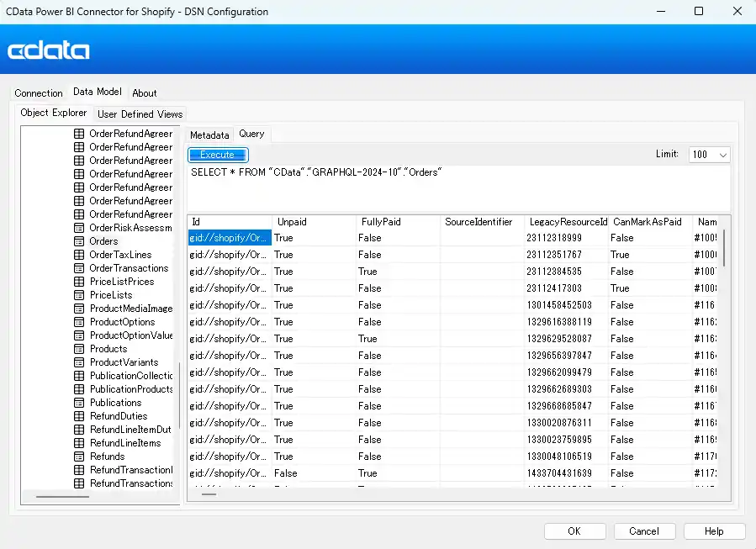Click the Cancel button

point(644,531)
